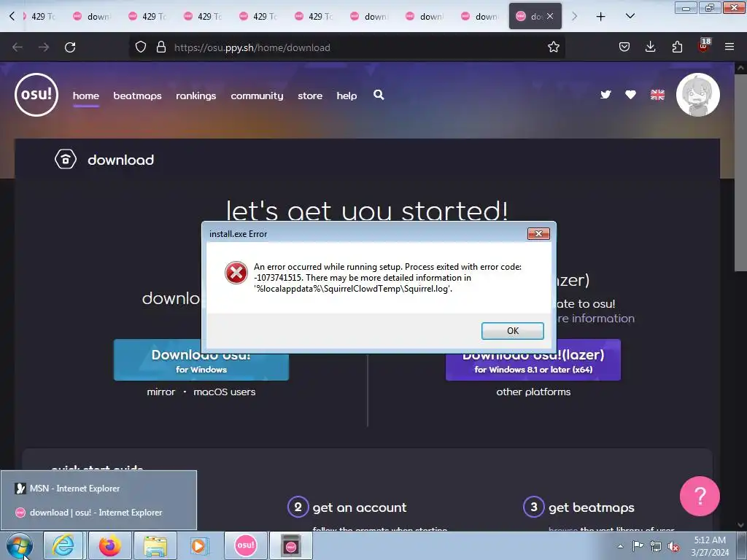Show hidden tray icons arrow
Screen dimensions: 747x560
[x=620, y=546]
